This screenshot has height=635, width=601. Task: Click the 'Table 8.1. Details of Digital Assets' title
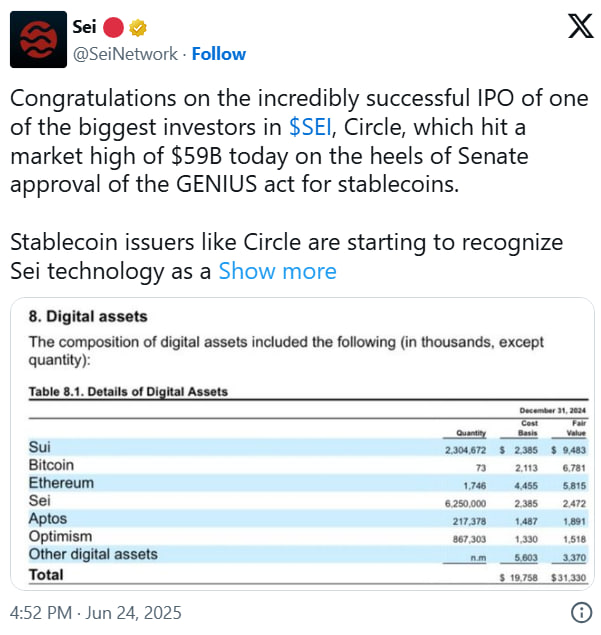[128, 391]
